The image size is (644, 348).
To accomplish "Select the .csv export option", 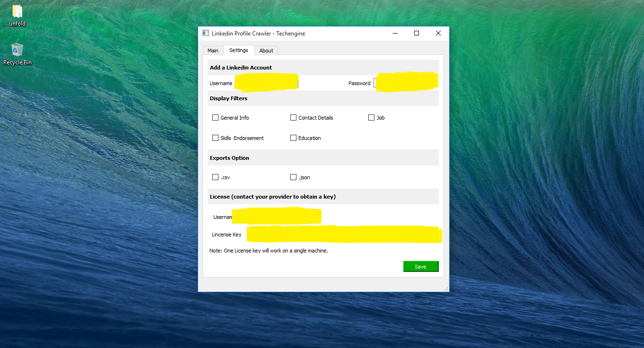I will (x=216, y=177).
